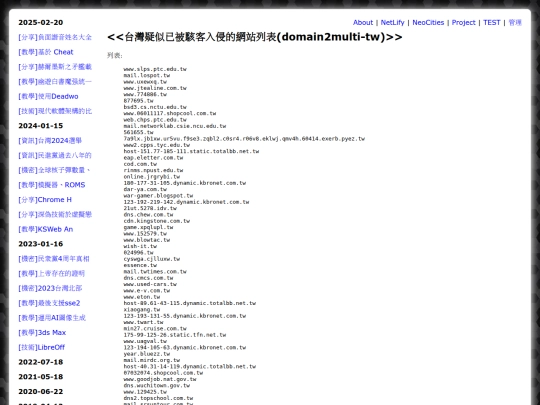Open the [機密]2023台灣北部 article link
Viewport: 540px width, 405px height.
[x=50, y=288]
